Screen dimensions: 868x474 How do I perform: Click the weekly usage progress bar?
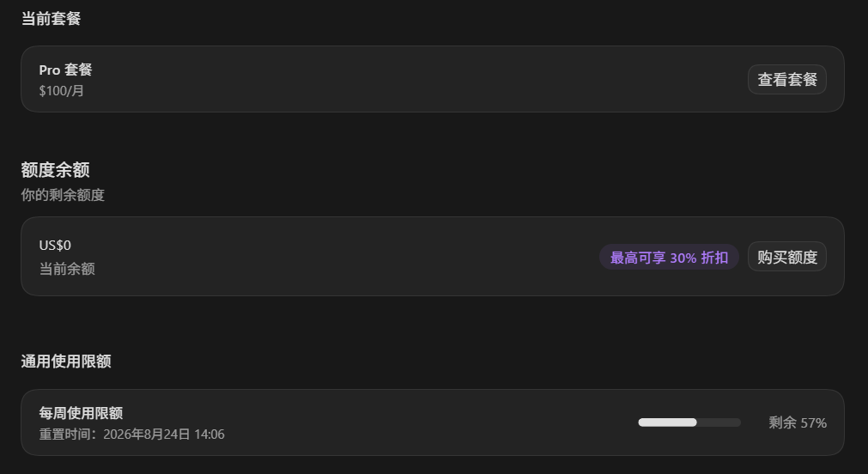coord(689,422)
